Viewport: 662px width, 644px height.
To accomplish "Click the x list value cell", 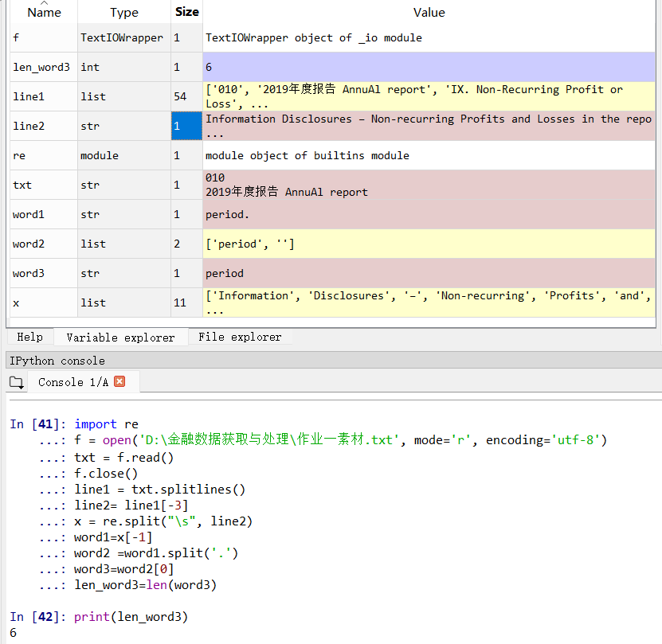I will [429, 302].
